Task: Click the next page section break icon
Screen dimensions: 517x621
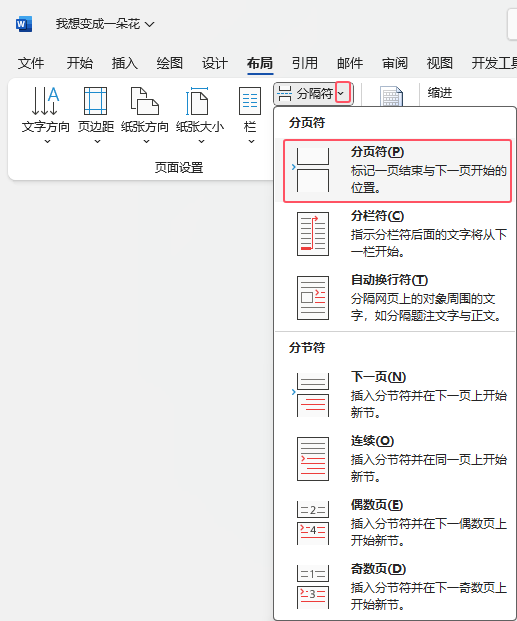Action: click(313, 395)
